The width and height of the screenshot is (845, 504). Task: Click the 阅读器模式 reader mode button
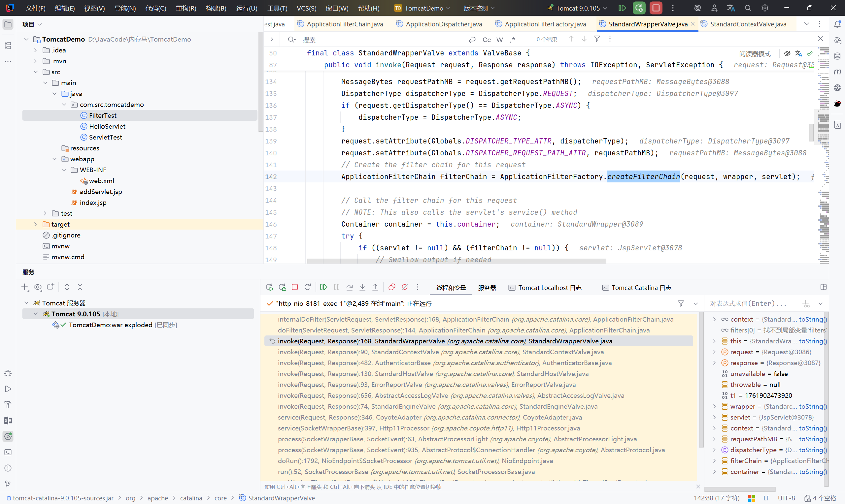755,54
